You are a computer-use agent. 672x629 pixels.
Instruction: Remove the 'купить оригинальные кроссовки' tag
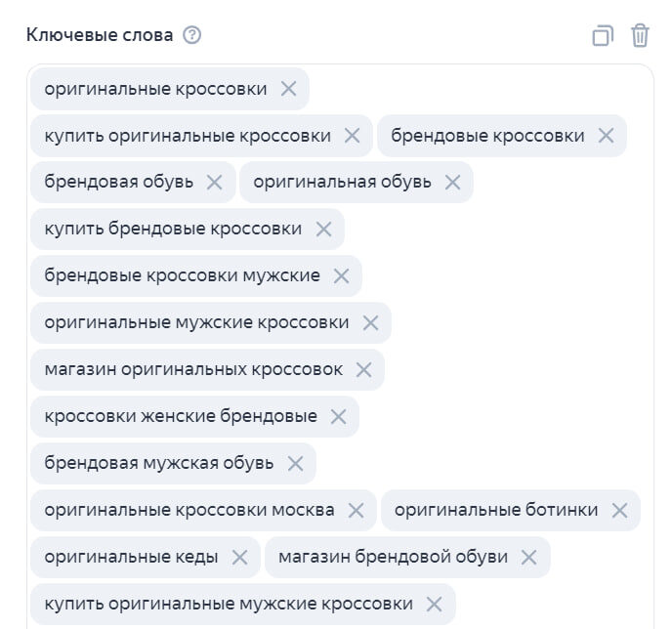pyautogui.click(x=353, y=136)
